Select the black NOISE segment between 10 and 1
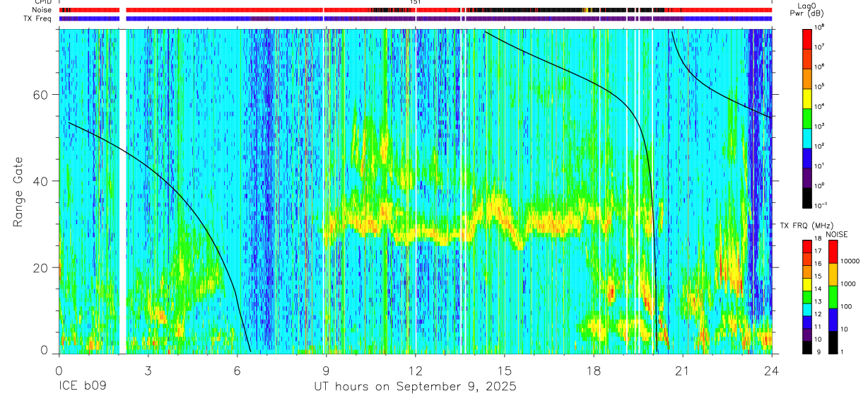868x401 pixels. pos(833,342)
